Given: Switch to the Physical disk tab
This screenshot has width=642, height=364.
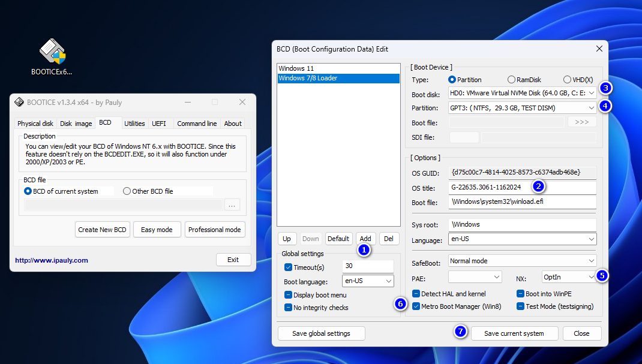Looking at the screenshot, I should [35, 124].
